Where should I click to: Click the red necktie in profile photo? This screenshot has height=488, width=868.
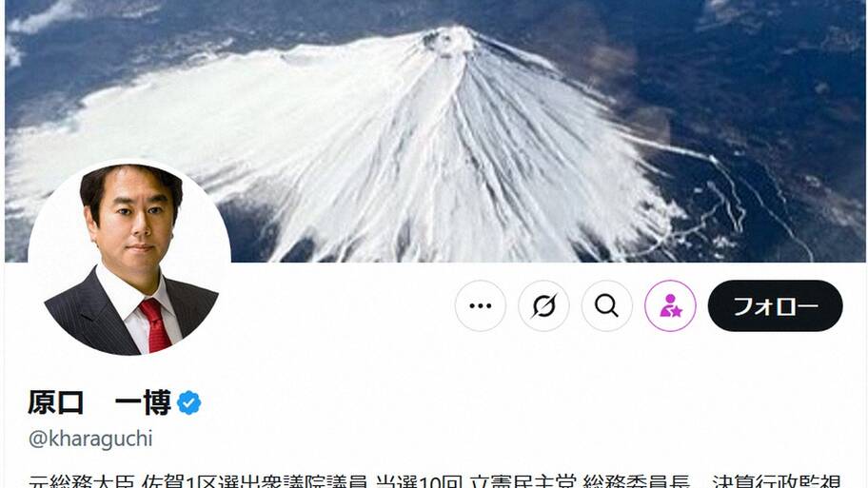pyautogui.click(x=156, y=325)
